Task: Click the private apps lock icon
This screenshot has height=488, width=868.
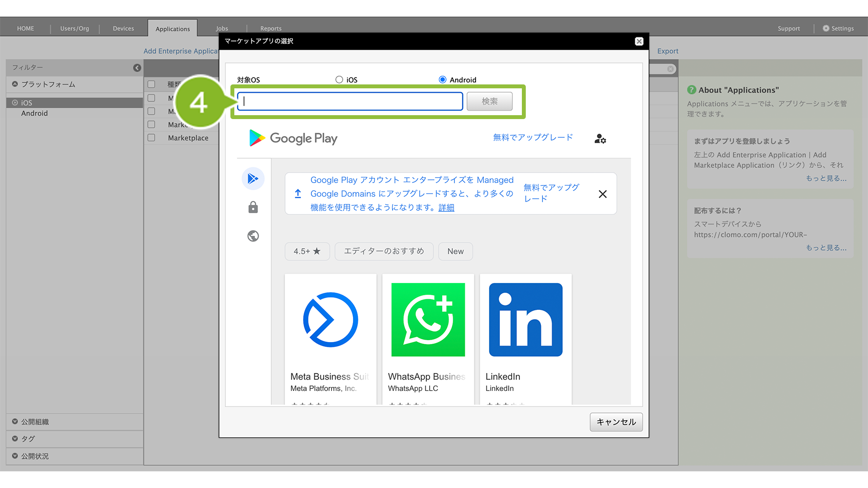Action: point(253,207)
